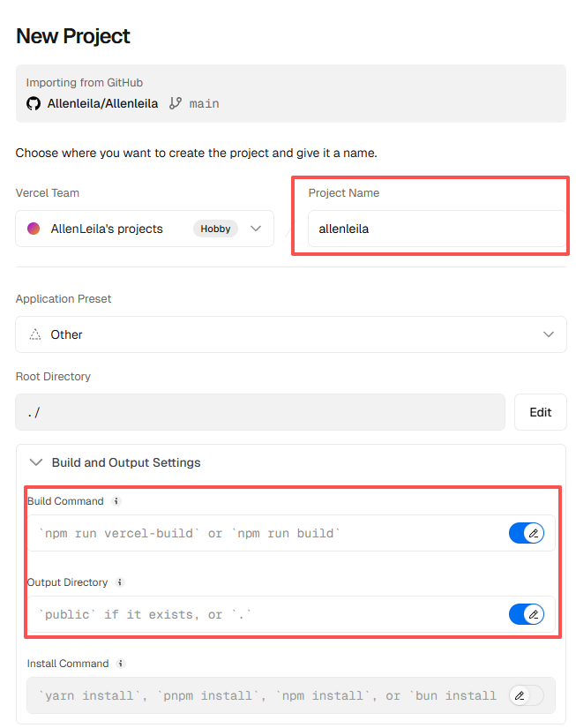The width and height of the screenshot is (576, 728).
Task: Click the Build Command info icon
Action: click(116, 501)
